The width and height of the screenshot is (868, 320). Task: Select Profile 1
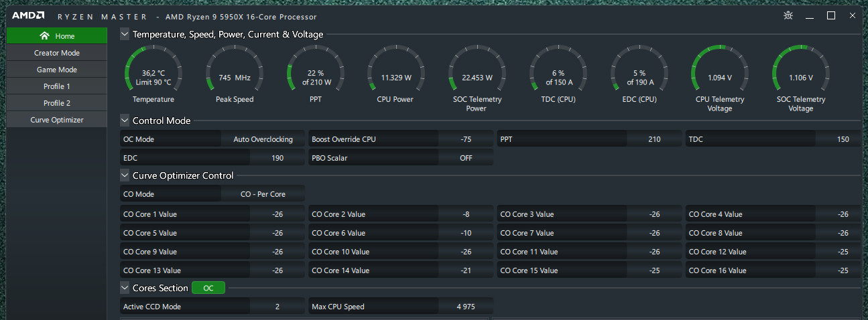56,86
